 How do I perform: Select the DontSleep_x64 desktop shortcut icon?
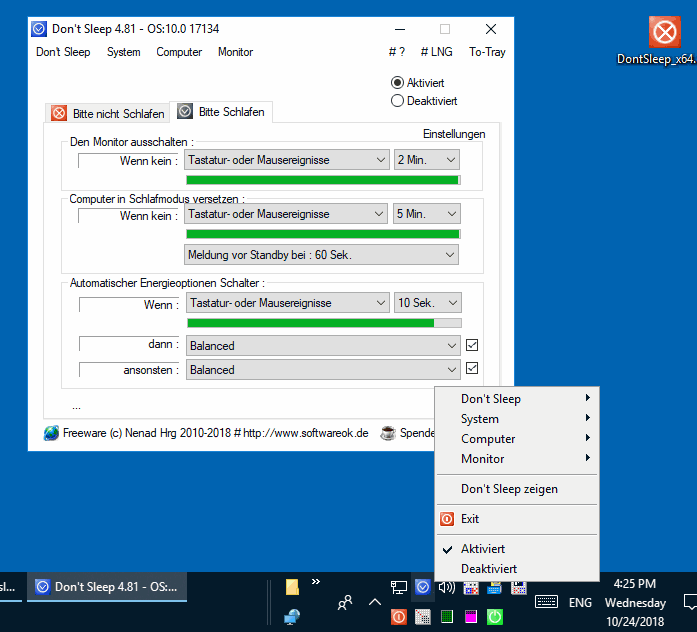point(665,32)
